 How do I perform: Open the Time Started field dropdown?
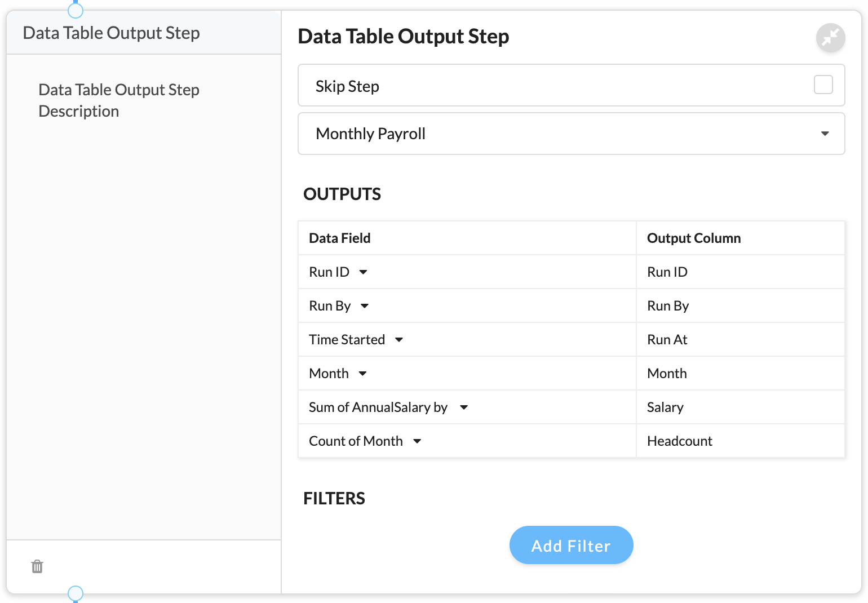click(x=399, y=340)
